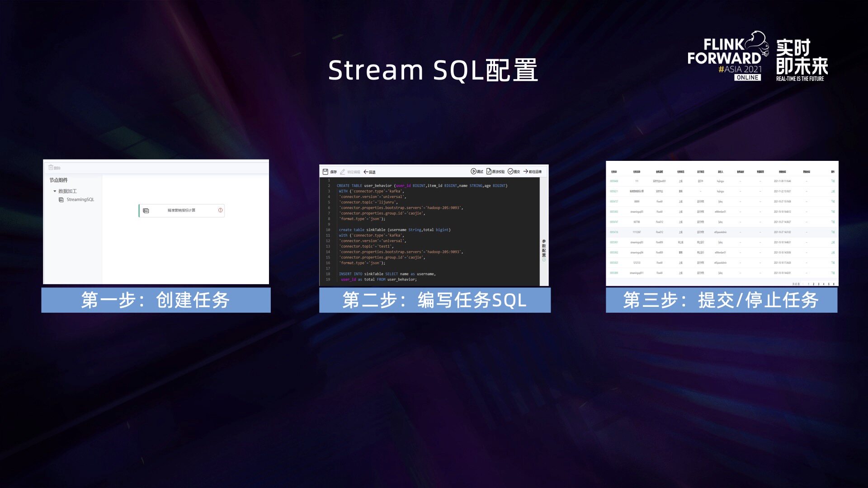868x488 pixels.
Task: Collapse the 数据加工 tree group
Action: point(55,191)
